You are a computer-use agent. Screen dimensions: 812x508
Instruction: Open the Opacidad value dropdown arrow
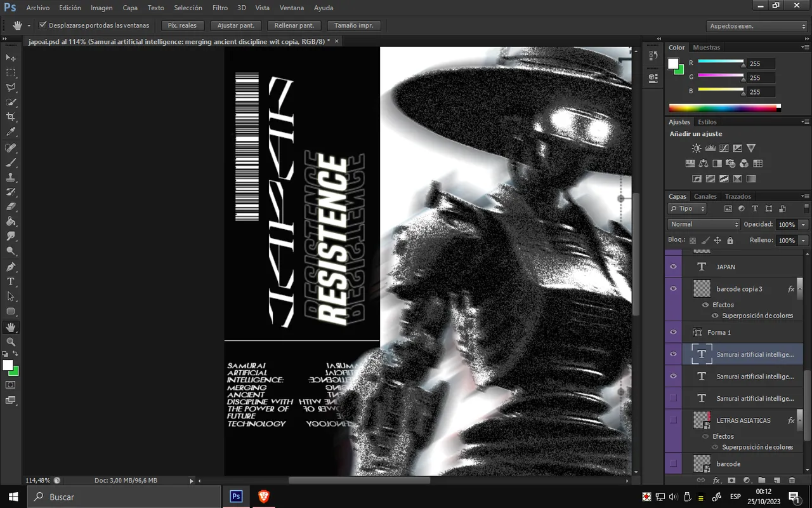coord(804,225)
